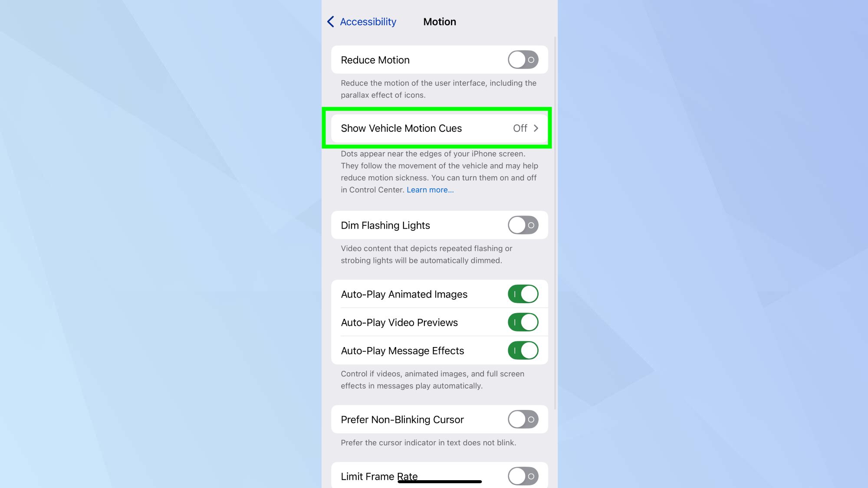Screen dimensions: 868x488
Task: Turn off Auto-Play Video Previews
Action: (x=523, y=322)
